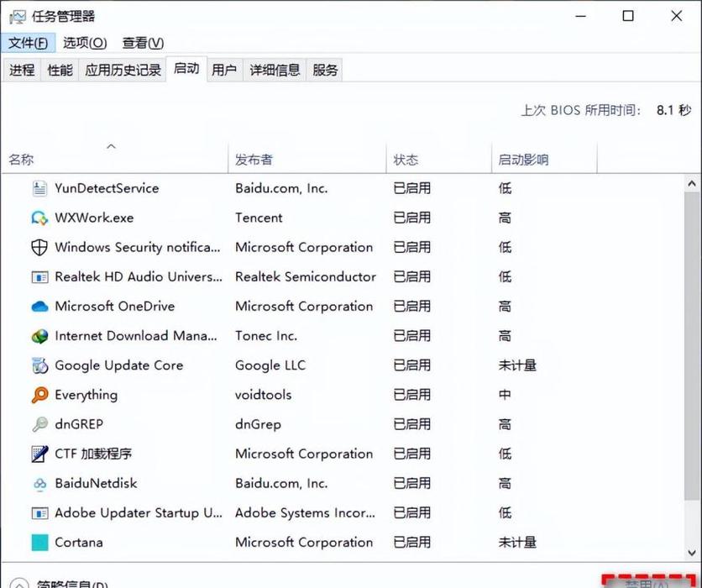Image resolution: width=702 pixels, height=588 pixels.
Task: Select the Everything search tool icon
Action: click(x=38, y=394)
